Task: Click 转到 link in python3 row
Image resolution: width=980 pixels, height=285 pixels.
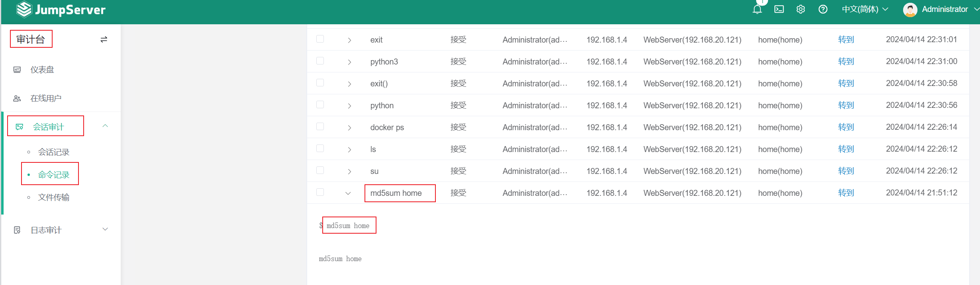Action: pos(846,62)
